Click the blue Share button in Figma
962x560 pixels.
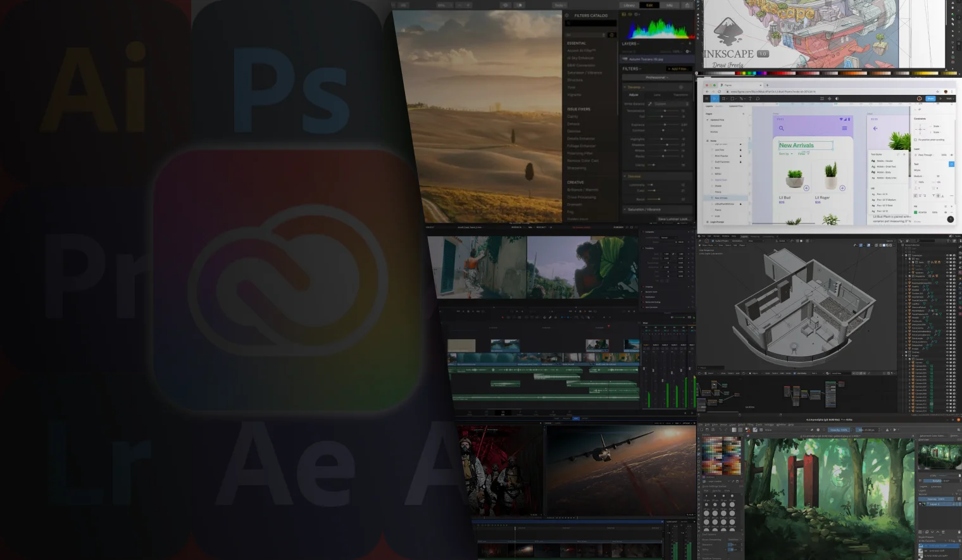(930, 99)
